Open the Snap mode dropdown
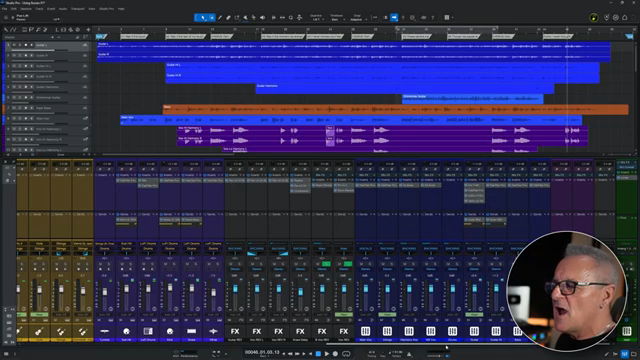 (x=357, y=18)
